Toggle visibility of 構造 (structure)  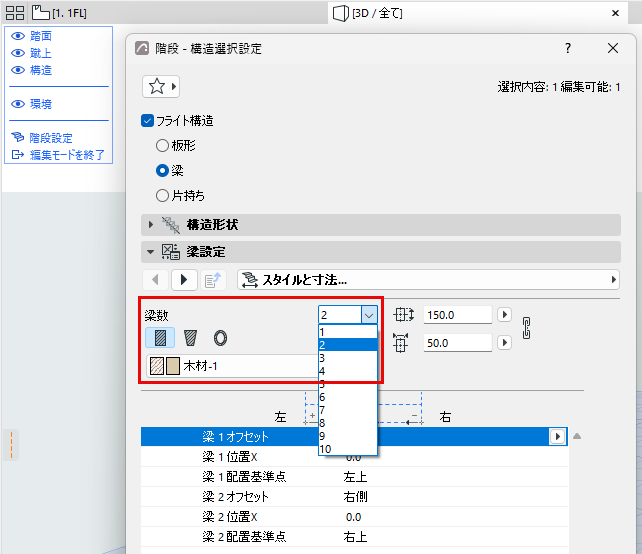pyautogui.click(x=18, y=70)
